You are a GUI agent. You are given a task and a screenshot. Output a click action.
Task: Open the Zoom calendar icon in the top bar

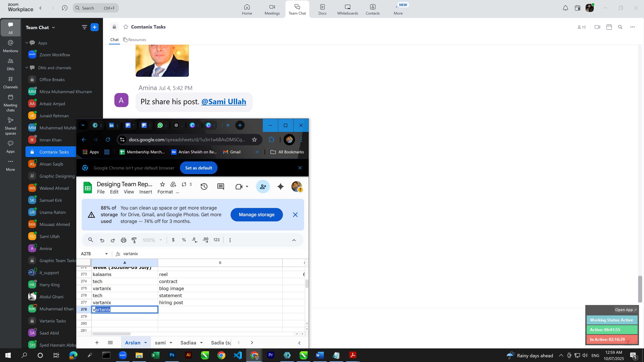tap(577, 8)
